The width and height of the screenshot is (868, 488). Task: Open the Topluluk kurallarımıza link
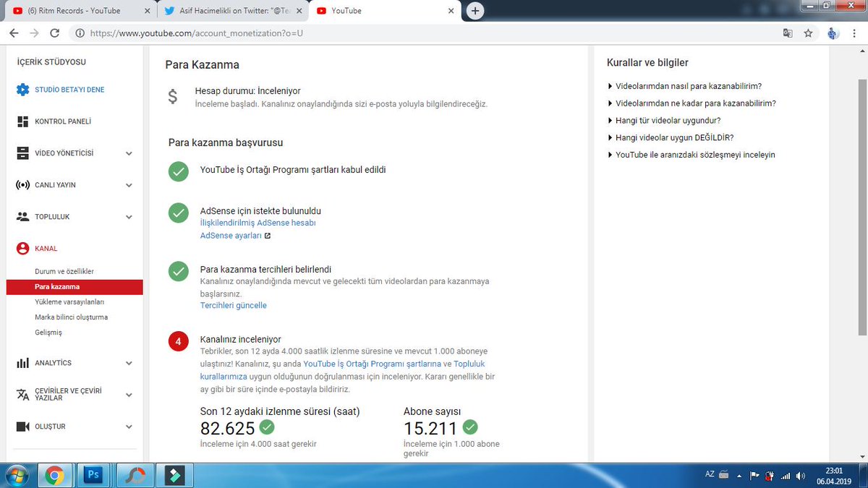coord(342,370)
